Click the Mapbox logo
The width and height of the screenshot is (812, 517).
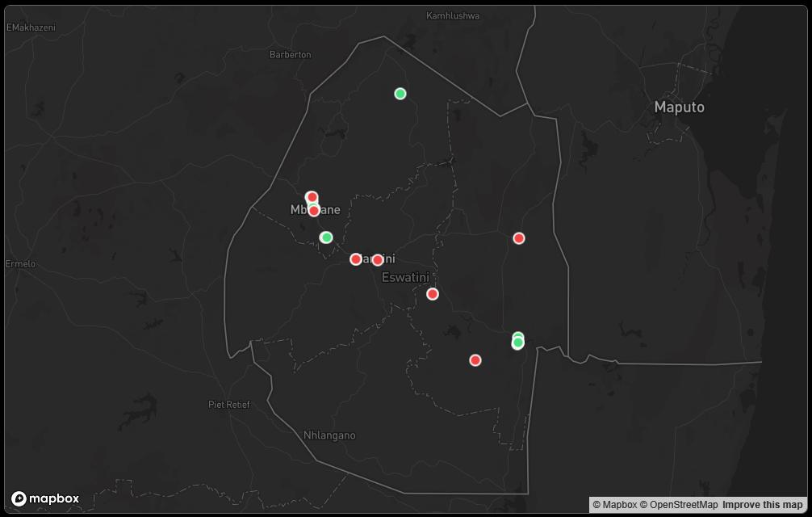[x=45, y=498]
